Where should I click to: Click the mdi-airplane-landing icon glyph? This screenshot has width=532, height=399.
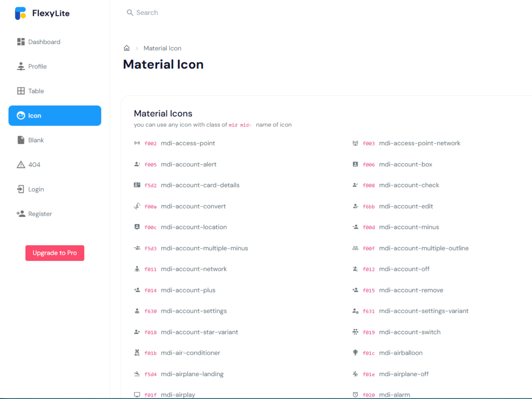137,374
